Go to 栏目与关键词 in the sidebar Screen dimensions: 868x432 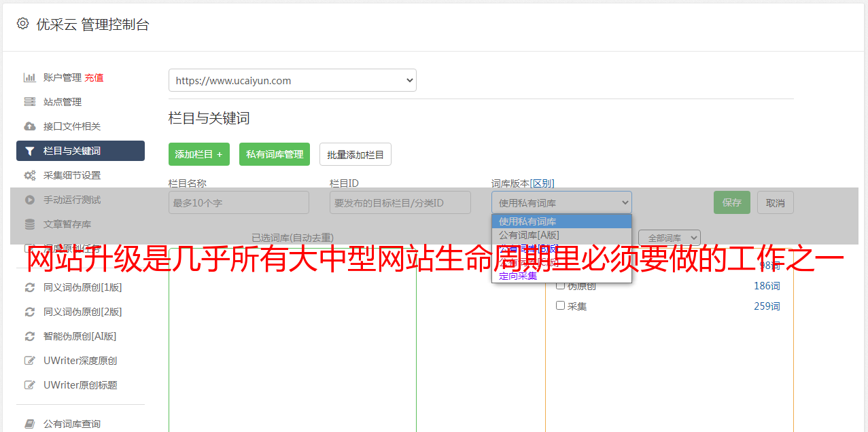click(80, 151)
